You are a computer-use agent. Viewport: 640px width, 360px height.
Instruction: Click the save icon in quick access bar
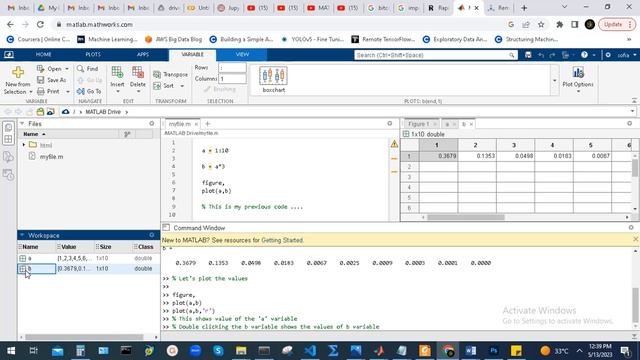point(528,55)
